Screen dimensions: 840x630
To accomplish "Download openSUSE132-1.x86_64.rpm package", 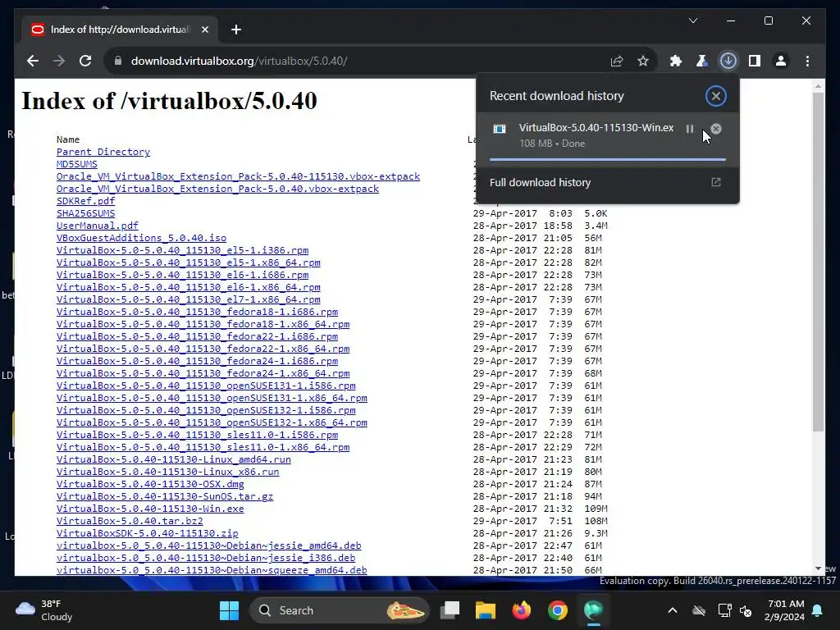I will [212, 422].
